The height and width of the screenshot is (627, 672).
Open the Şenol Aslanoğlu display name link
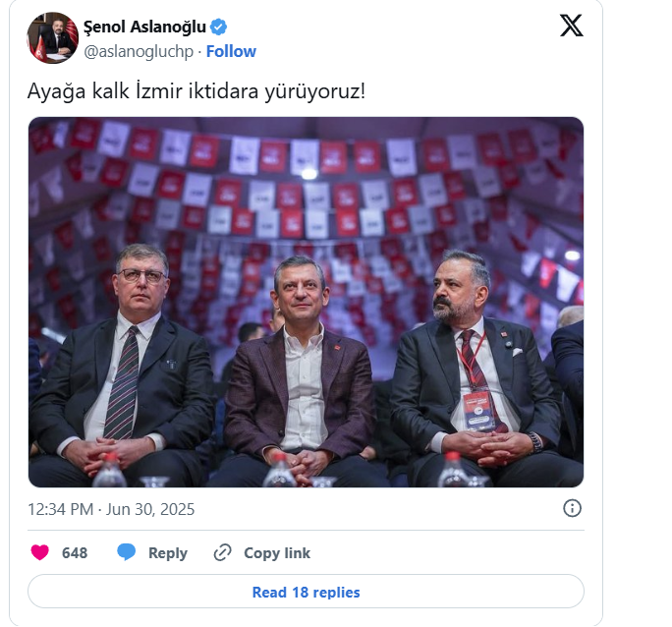click(x=144, y=28)
